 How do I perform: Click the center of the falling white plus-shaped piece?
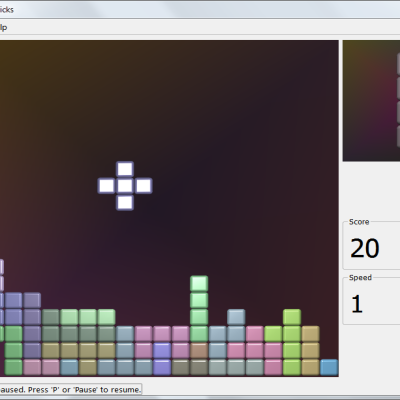tap(125, 186)
